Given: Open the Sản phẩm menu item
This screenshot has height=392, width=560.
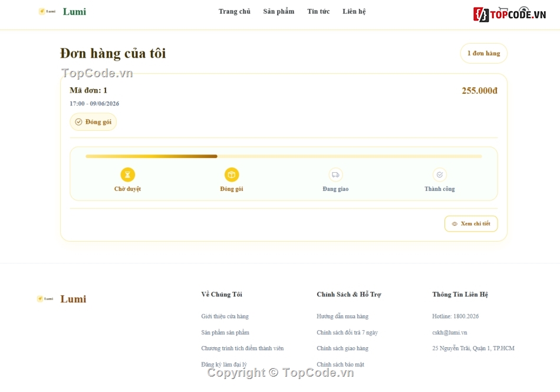Looking at the screenshot, I should pos(279,11).
